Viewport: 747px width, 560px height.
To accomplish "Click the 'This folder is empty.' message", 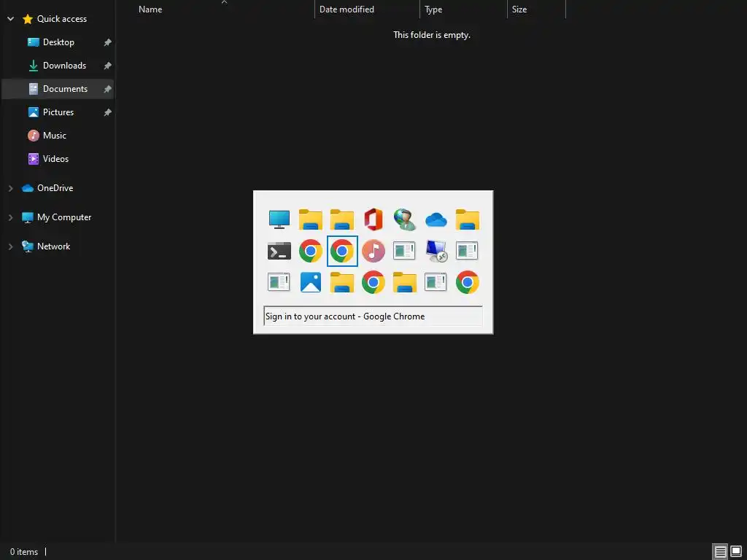I will click(x=432, y=35).
